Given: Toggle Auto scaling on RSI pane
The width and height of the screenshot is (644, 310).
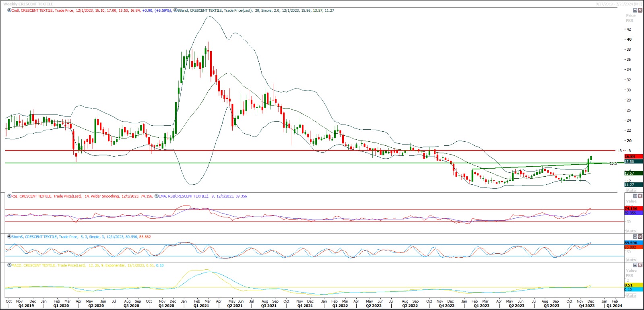Looking at the screenshot, I should point(632,231).
